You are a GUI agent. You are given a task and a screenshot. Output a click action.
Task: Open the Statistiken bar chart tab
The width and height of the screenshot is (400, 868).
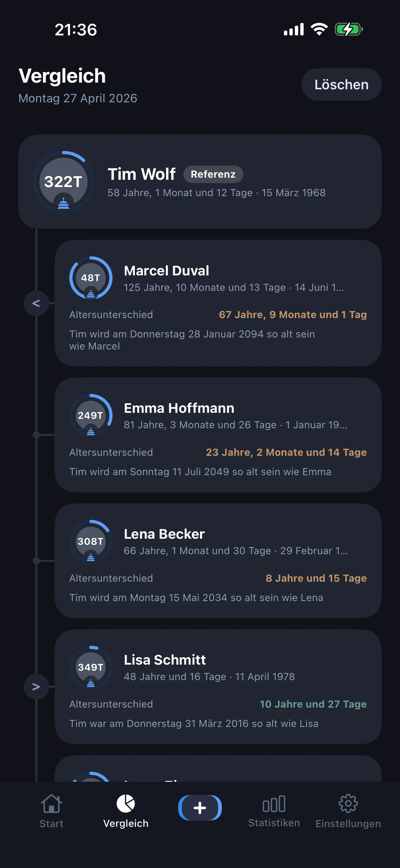(x=274, y=804)
